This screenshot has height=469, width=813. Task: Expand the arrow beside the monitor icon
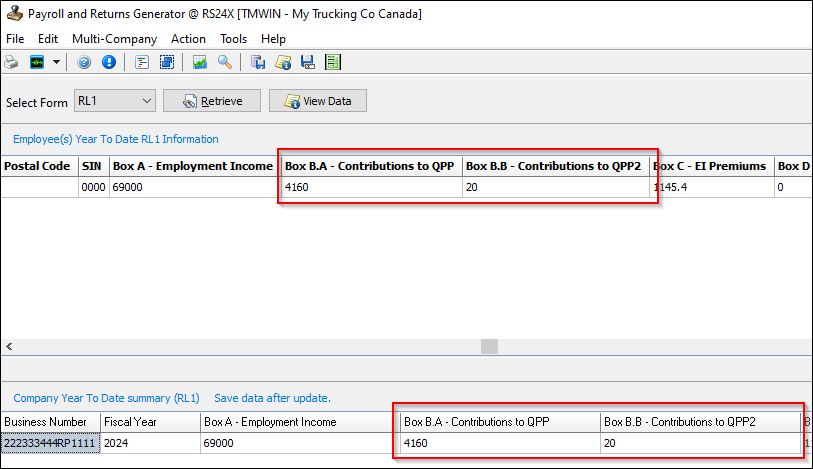56,62
